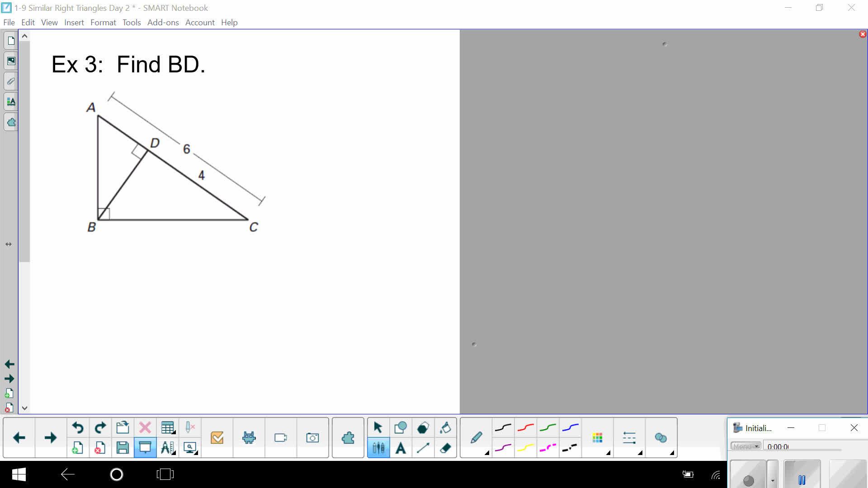Screen dimensions: 868x488
Task: Open the Edit menu
Action: 28,23
